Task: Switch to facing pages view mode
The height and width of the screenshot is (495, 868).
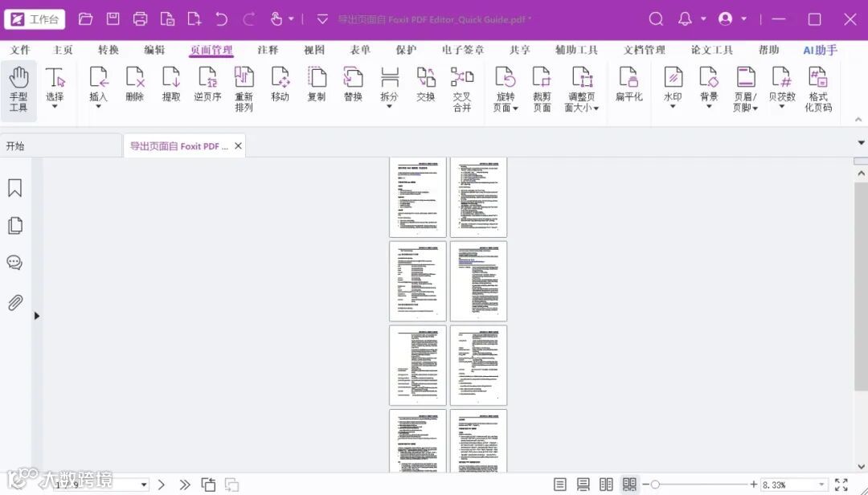Action: tap(606, 485)
